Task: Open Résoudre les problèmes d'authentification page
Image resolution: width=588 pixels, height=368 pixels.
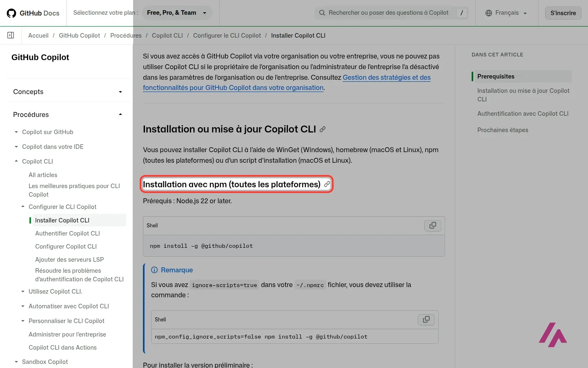Action: [79, 275]
